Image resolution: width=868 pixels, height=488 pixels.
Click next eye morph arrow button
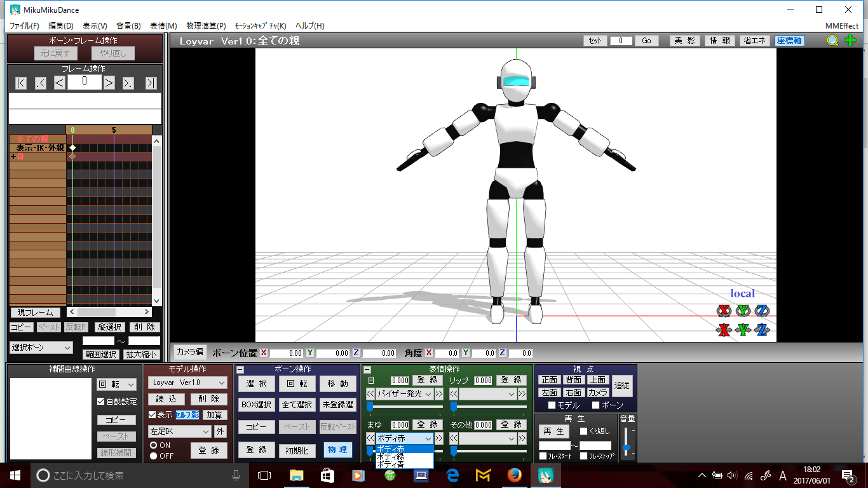point(439,394)
